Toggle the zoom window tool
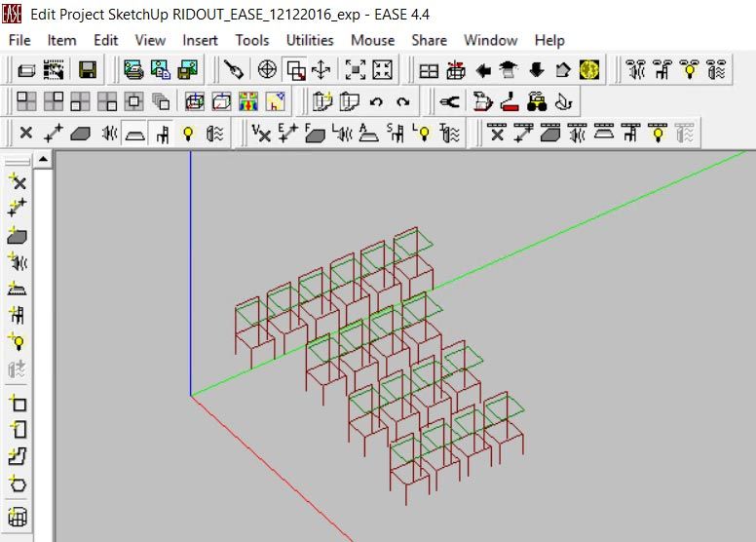 pyautogui.click(x=295, y=70)
